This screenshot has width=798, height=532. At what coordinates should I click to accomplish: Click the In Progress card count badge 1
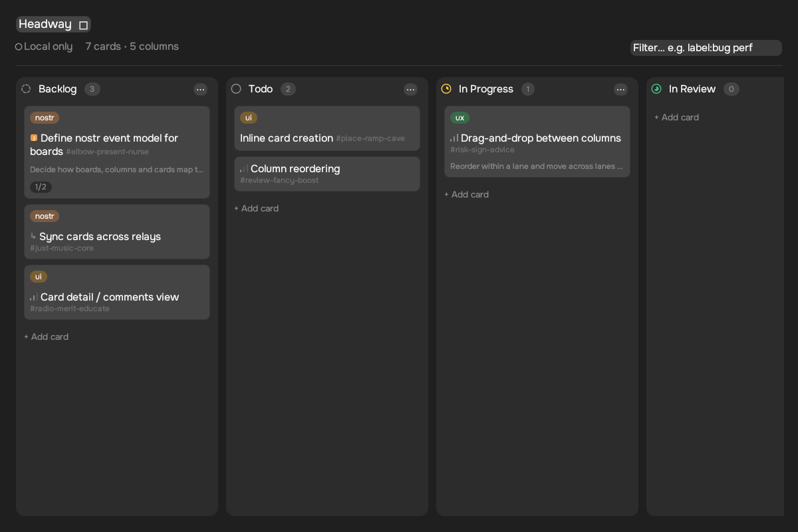pos(528,89)
